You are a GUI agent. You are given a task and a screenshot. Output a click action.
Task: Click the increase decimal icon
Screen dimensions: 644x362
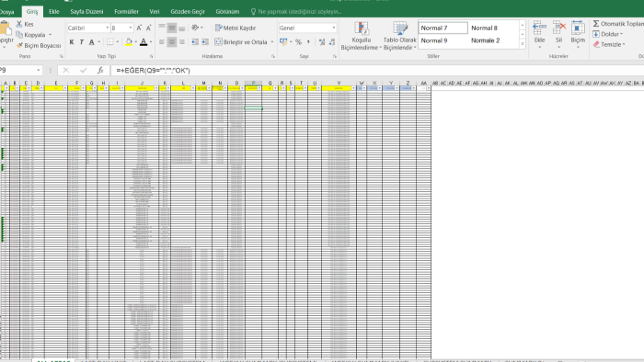pos(322,42)
